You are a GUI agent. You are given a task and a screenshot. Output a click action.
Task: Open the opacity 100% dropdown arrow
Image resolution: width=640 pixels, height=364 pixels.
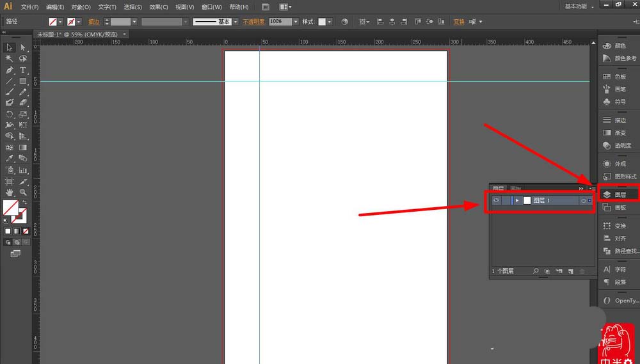[296, 22]
